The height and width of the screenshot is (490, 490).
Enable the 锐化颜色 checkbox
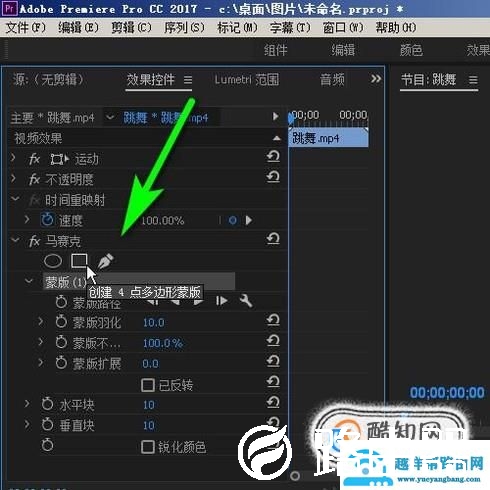click(x=148, y=447)
